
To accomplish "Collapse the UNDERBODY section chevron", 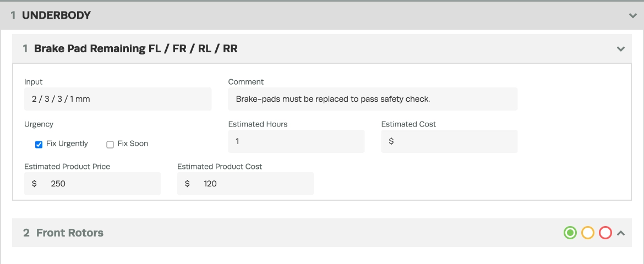I will pyautogui.click(x=632, y=15).
